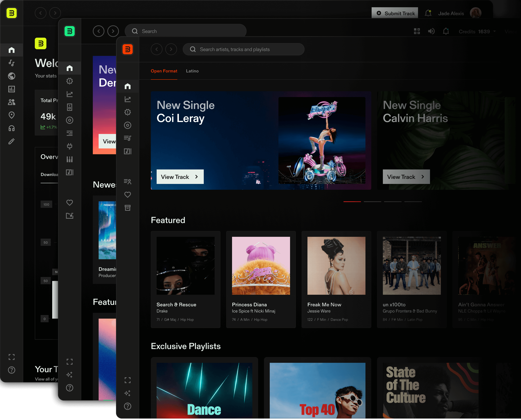
Task: Open playlists using the music note list icon
Action: 128,138
